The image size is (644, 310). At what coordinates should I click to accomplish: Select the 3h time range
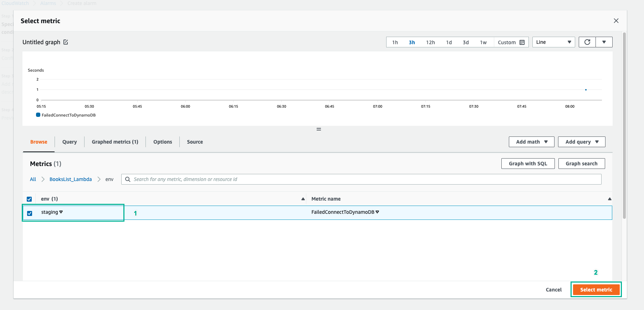pyautogui.click(x=412, y=42)
